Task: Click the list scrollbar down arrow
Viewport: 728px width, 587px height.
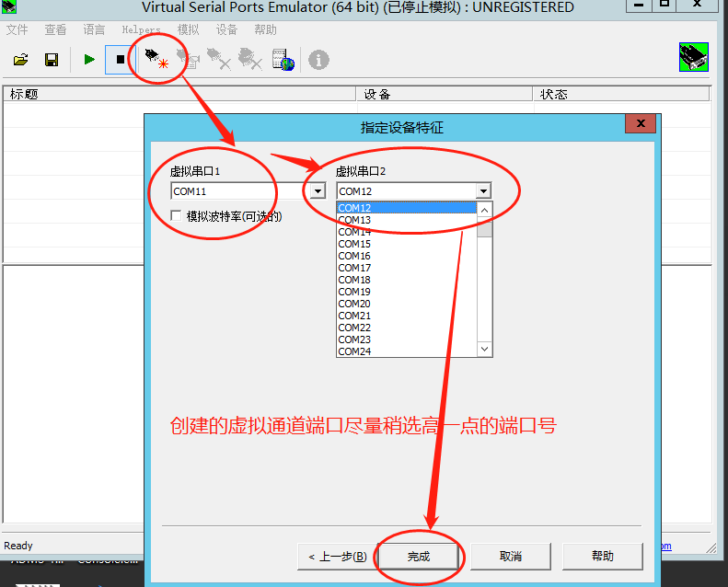Action: pyautogui.click(x=484, y=349)
